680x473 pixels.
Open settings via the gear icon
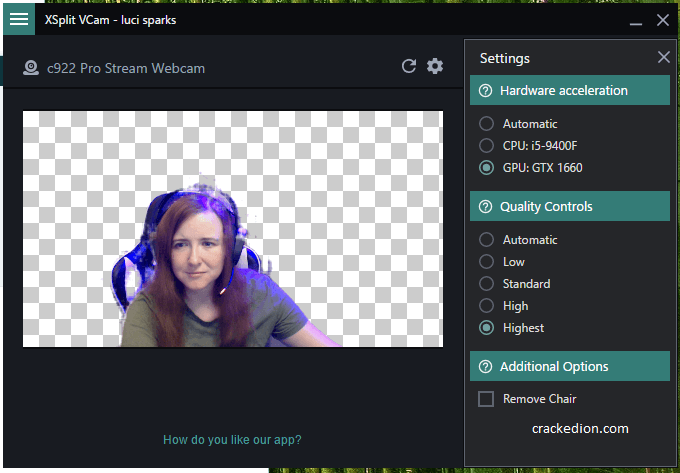[435, 66]
